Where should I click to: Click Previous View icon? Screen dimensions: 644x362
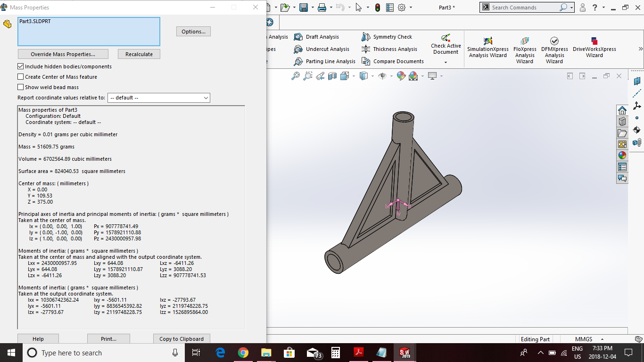coord(320,76)
